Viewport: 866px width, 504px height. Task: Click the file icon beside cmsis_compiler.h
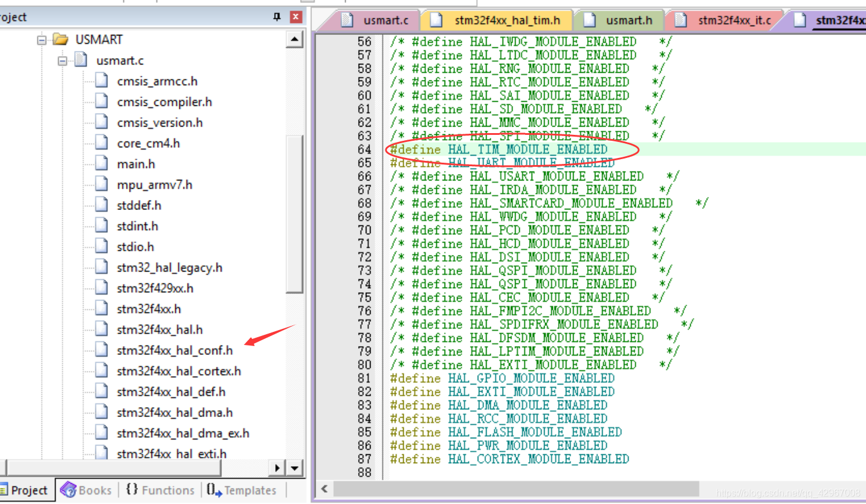click(102, 101)
